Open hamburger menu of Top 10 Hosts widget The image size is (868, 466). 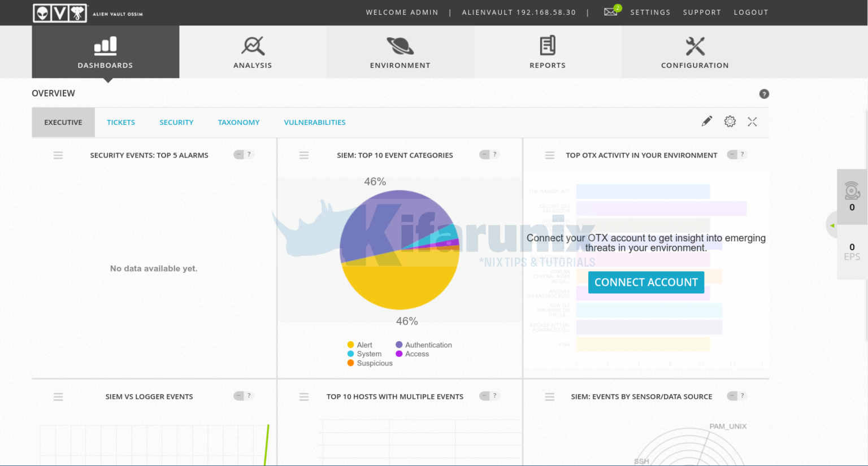304,397
